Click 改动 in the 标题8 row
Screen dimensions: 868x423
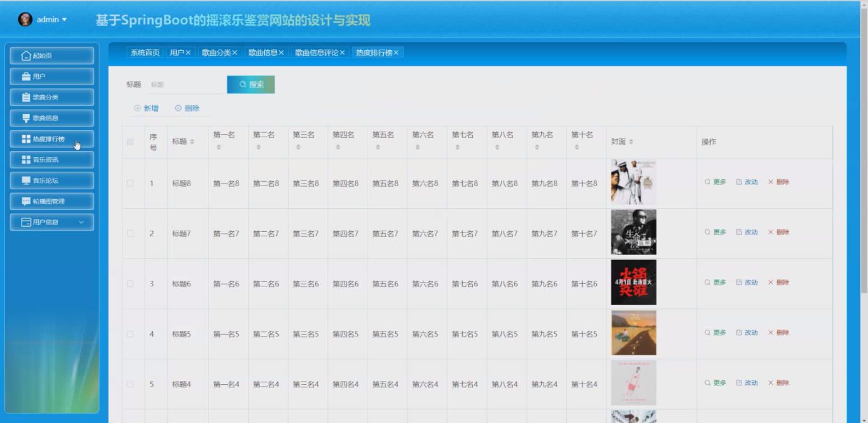(x=747, y=182)
